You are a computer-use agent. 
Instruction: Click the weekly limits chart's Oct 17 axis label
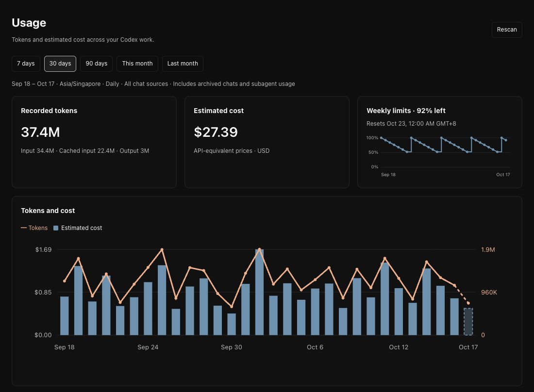(x=503, y=175)
